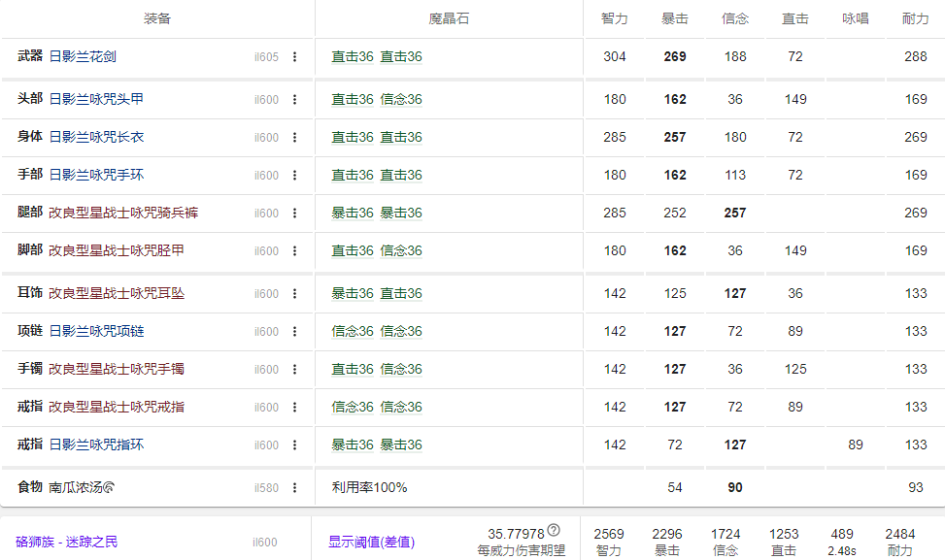Select the 暴击36 materia on 腿部 row
Screen dimensions: 945x560
coord(354,213)
